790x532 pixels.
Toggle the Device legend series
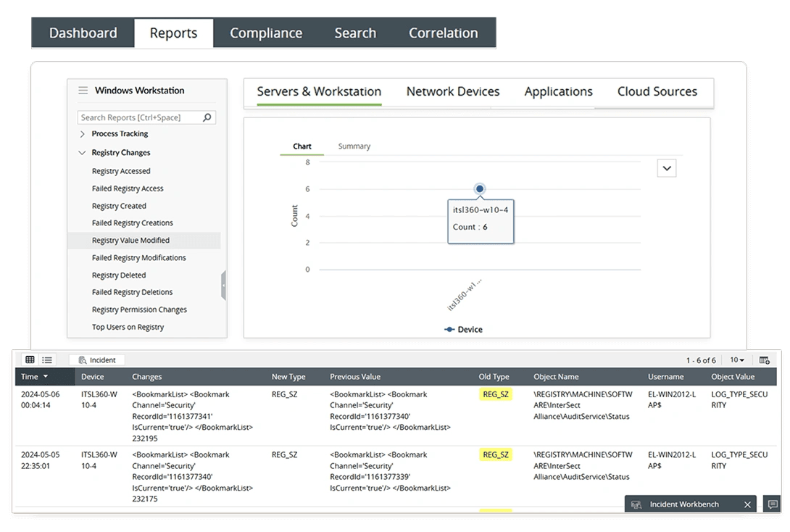(x=463, y=329)
